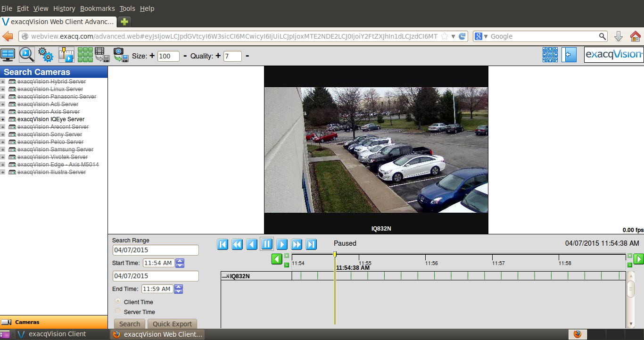
Task: Zoom in timeline at right edge
Action: point(630,256)
